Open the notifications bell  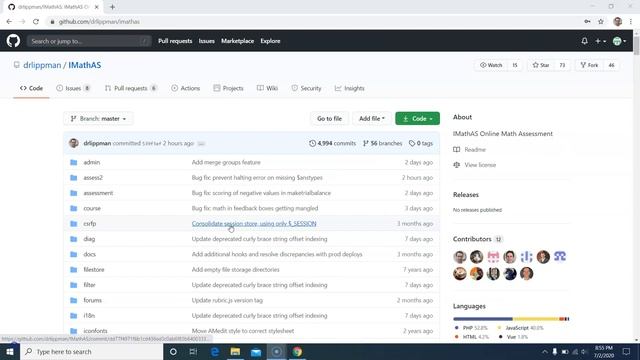(x=584, y=41)
